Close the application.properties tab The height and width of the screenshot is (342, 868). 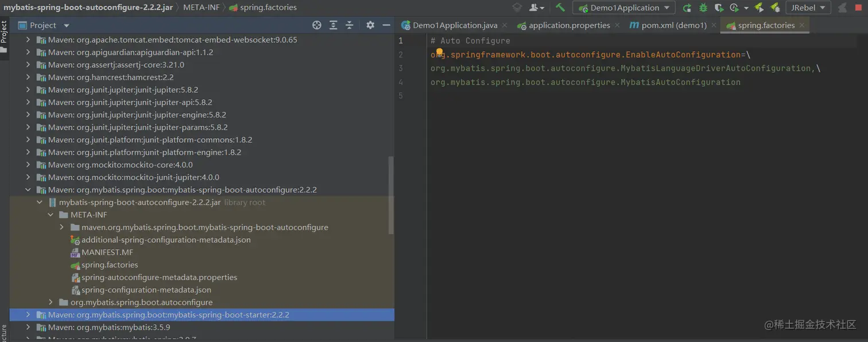pyautogui.click(x=617, y=25)
